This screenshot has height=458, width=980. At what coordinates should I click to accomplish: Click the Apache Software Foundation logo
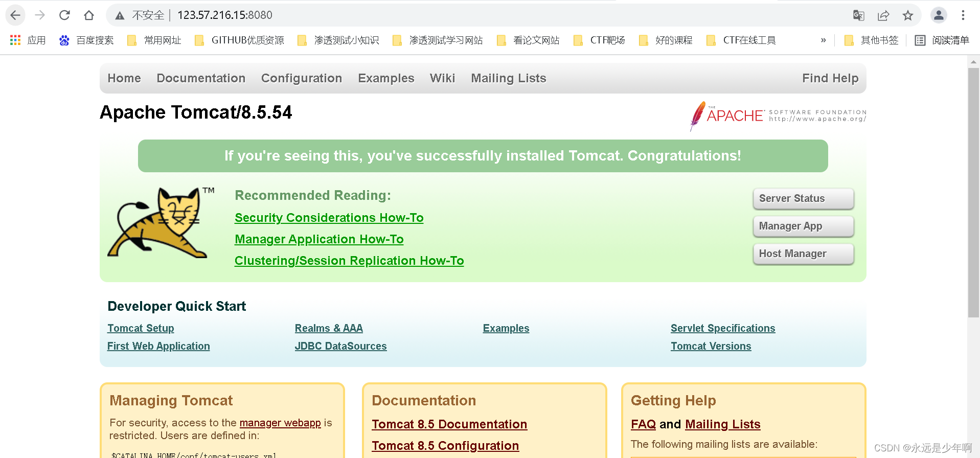click(x=778, y=116)
